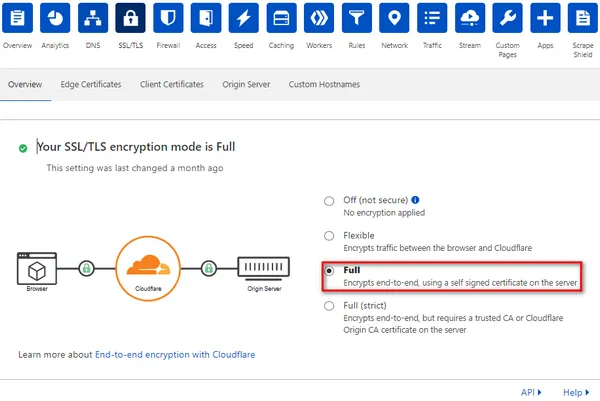This screenshot has width=600, height=401.
Task: Select the Off (not secure) radio option
Action: 329,201
